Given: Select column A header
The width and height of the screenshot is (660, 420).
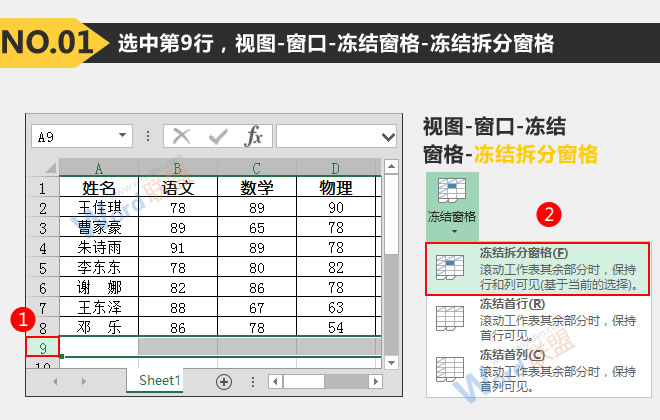Looking at the screenshot, I should (99, 168).
